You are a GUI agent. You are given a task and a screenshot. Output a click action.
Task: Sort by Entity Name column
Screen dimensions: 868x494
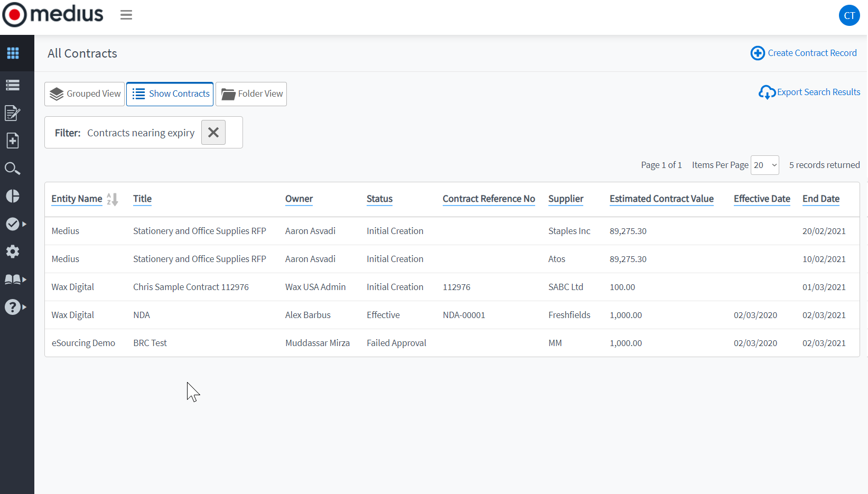pyautogui.click(x=77, y=199)
